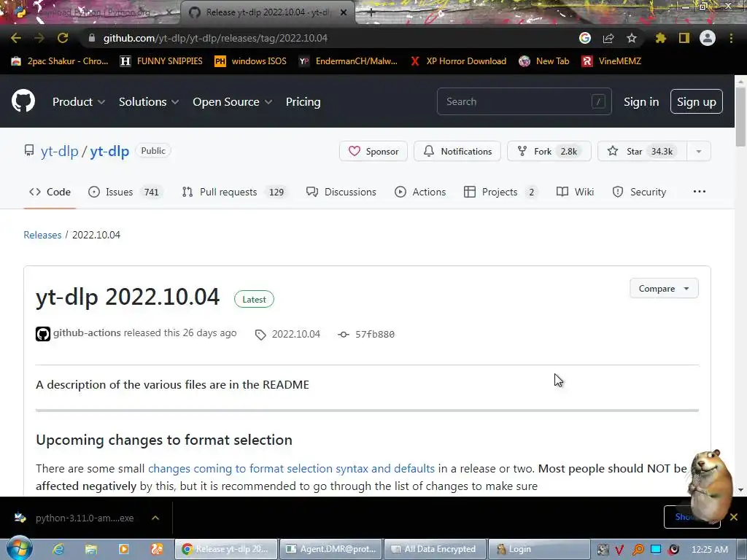This screenshot has width=747, height=560.
Task: Toggle the browser side panel icon
Action: tap(684, 38)
